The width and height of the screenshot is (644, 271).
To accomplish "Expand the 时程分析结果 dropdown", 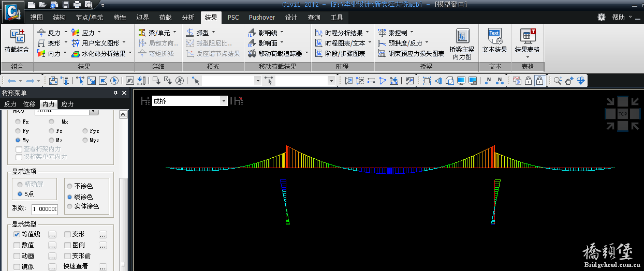I will tap(368, 33).
